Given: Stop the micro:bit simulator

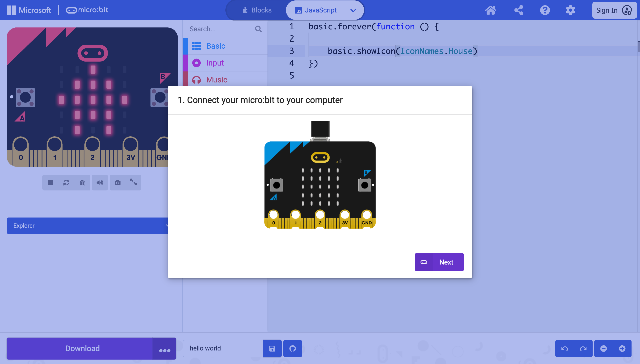Looking at the screenshot, I should pyautogui.click(x=50, y=182).
